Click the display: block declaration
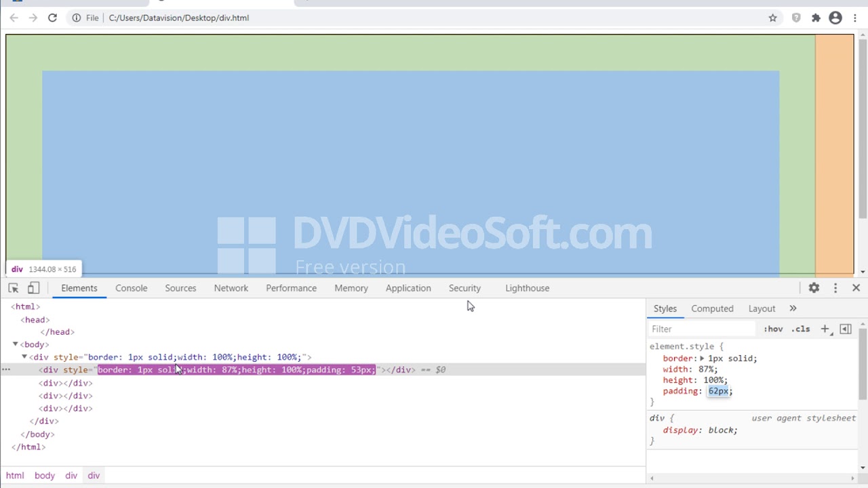868x488 pixels. [701, 430]
